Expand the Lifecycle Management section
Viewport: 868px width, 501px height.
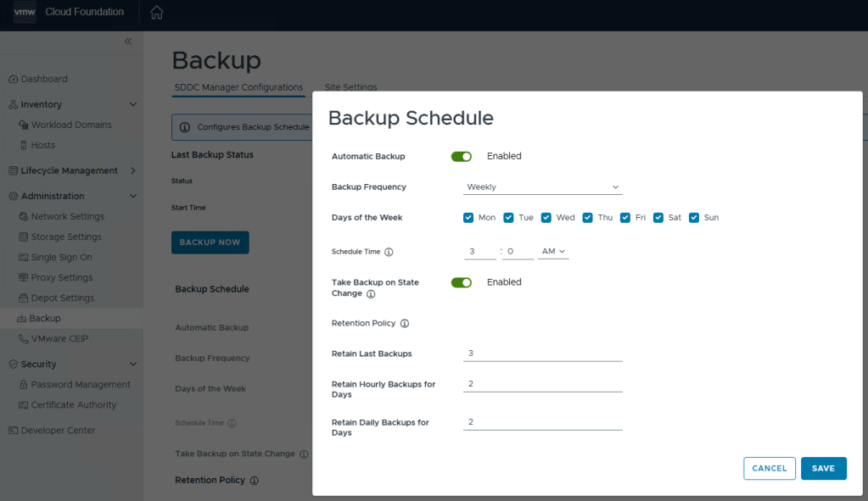pos(133,170)
